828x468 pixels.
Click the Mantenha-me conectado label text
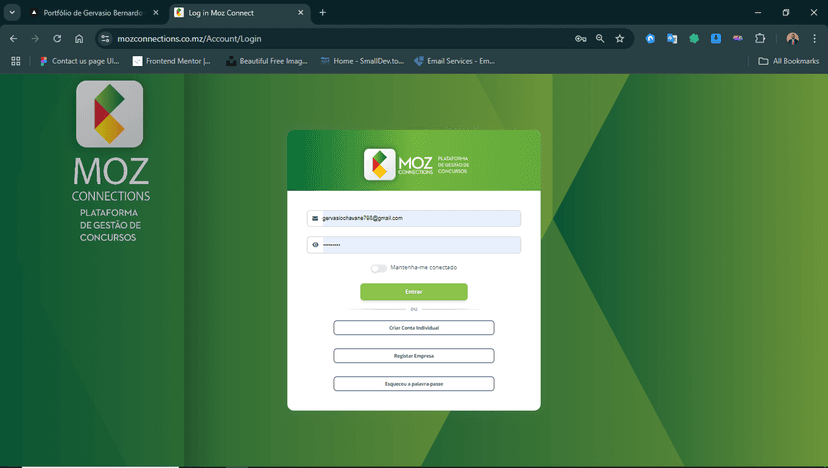tap(424, 268)
